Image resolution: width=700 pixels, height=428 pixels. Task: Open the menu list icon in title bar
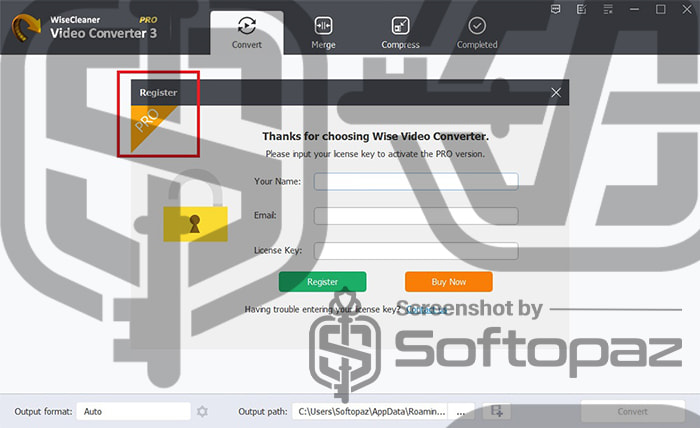608,9
